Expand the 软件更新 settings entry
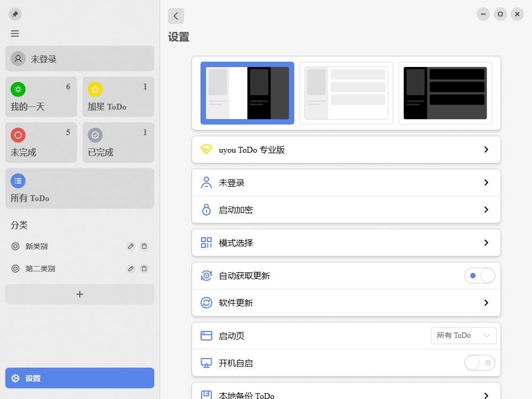 (346, 303)
